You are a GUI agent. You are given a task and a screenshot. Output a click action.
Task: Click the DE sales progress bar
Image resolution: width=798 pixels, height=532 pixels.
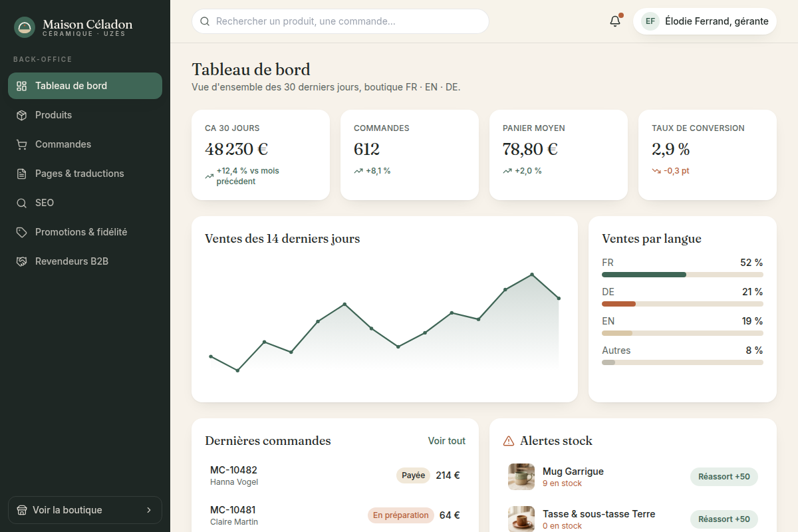point(682,304)
